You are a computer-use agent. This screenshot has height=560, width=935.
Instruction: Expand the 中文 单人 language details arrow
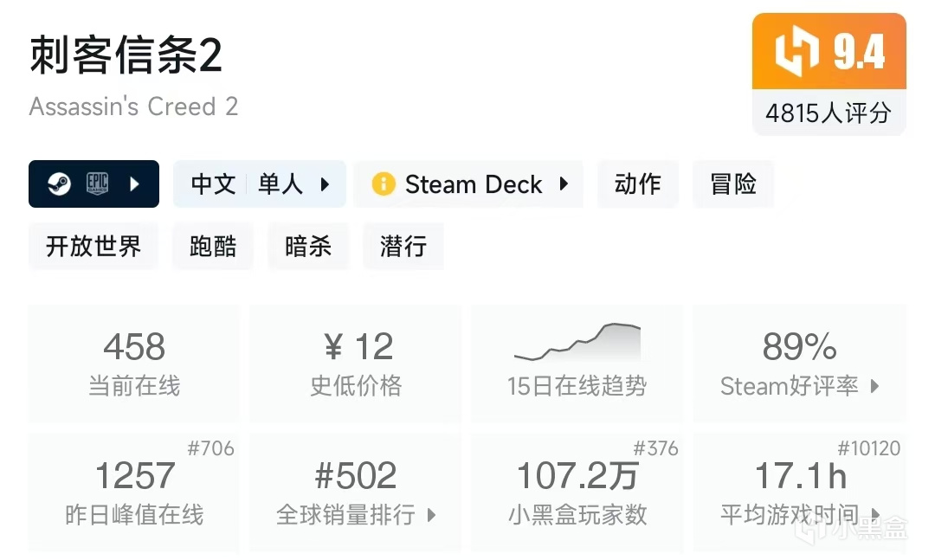coord(326,184)
